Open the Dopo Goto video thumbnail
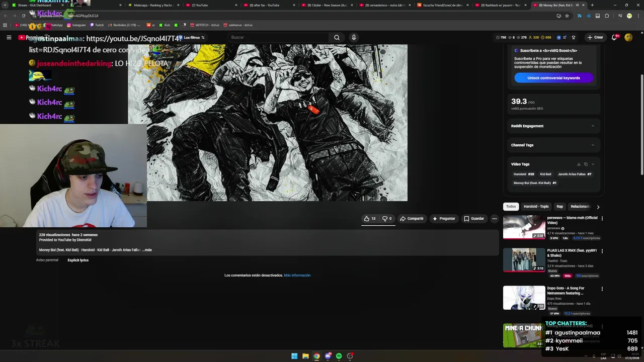Viewport: 644px width, 362px height. [x=524, y=298]
